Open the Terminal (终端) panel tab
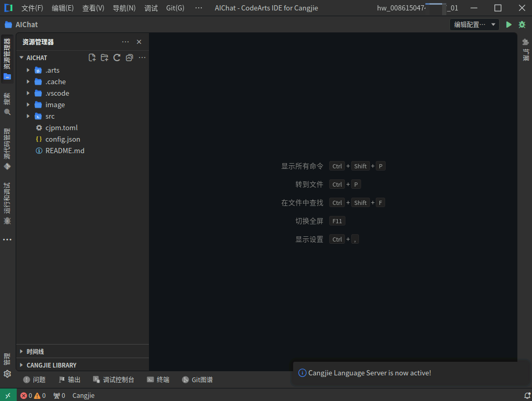This screenshot has height=401, width=532. [158, 380]
